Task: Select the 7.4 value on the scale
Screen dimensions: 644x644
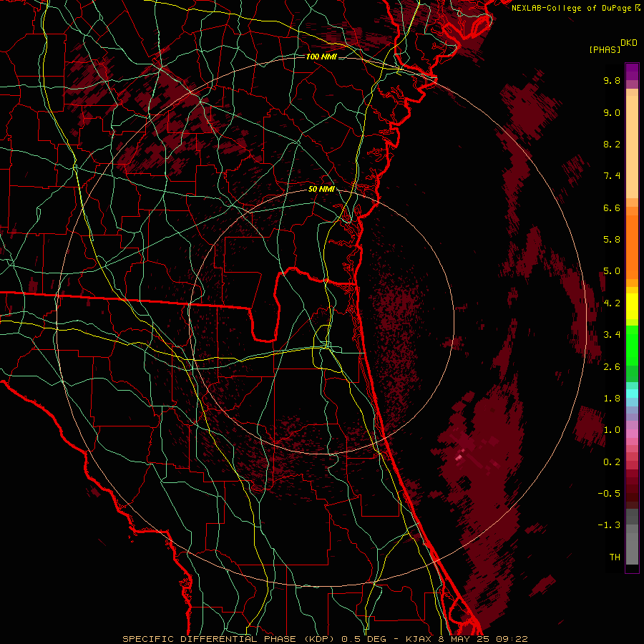Action: (612, 176)
